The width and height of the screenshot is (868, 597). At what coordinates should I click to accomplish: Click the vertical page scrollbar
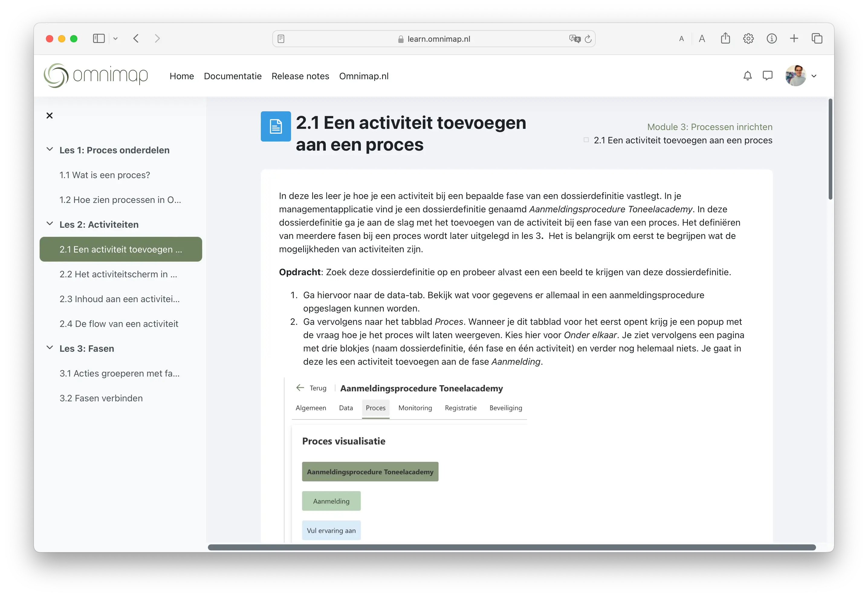click(830, 149)
